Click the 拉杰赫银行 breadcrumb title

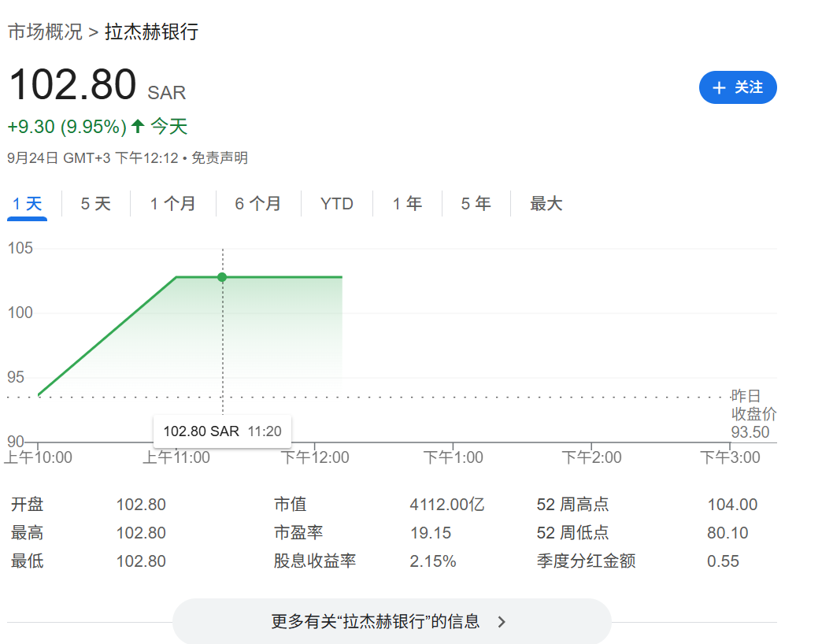(x=151, y=31)
